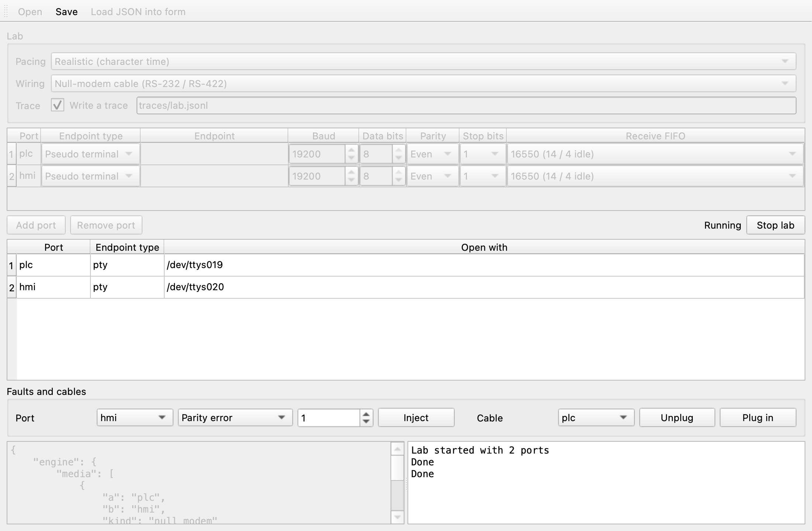Select the /dev/ttys020 cell
This screenshot has width=812, height=531.
click(x=484, y=287)
